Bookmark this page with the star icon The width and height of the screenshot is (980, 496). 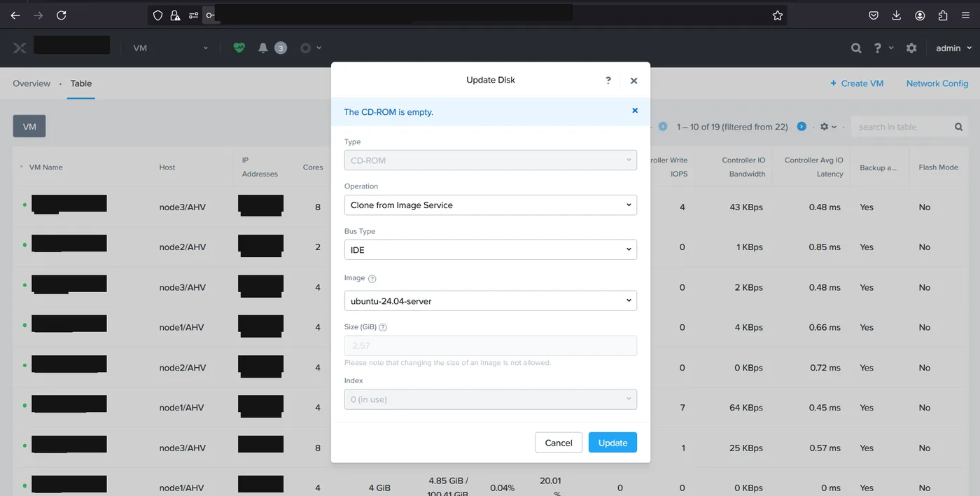click(x=778, y=15)
